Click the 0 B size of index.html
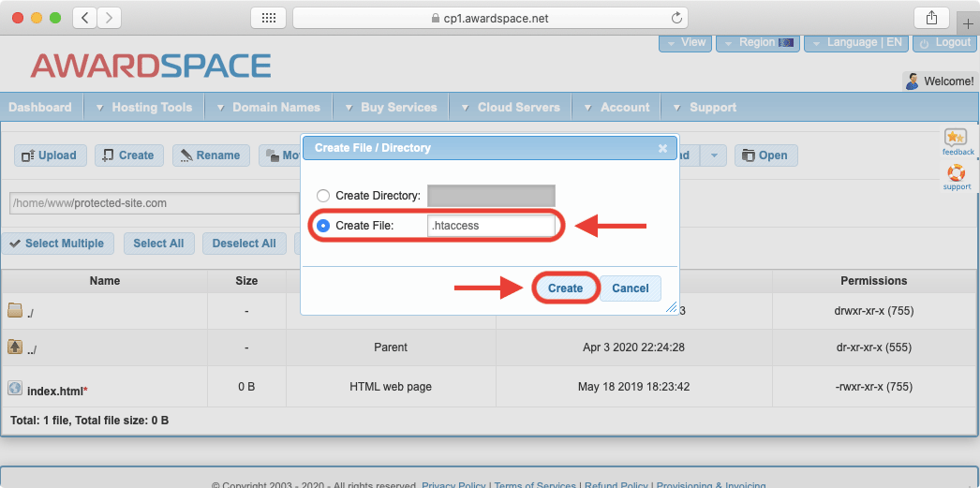 tap(247, 387)
